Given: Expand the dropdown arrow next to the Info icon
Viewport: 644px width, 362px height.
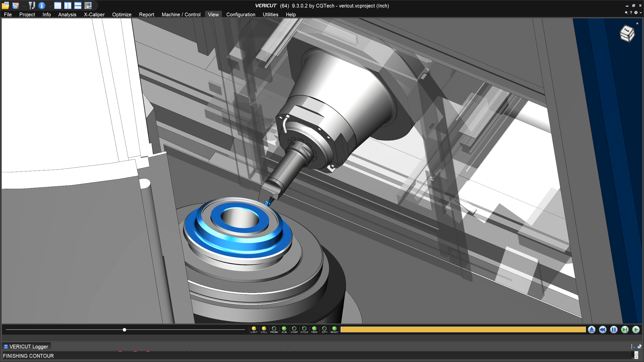Looking at the screenshot, I should point(50,6).
